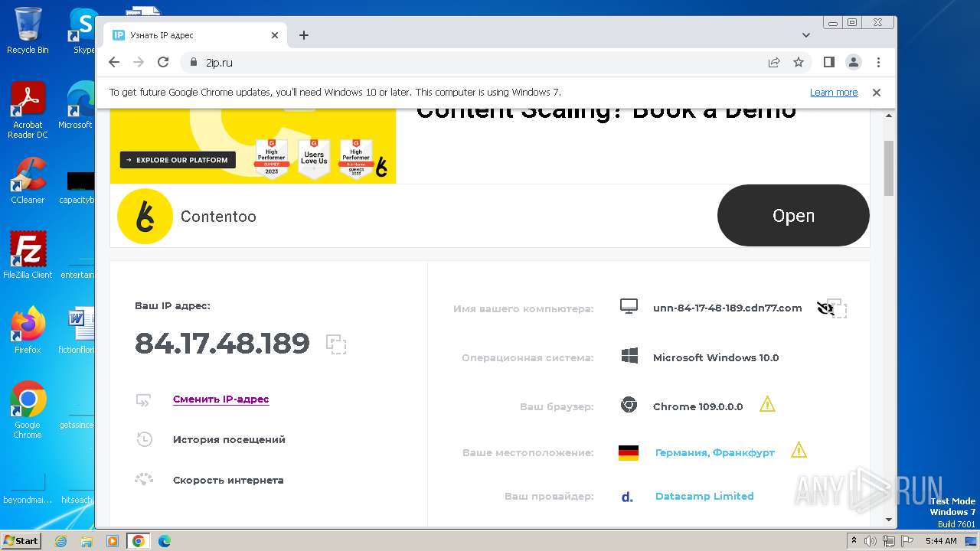
Task: Dismiss the Chrome update notice
Action: point(877,93)
